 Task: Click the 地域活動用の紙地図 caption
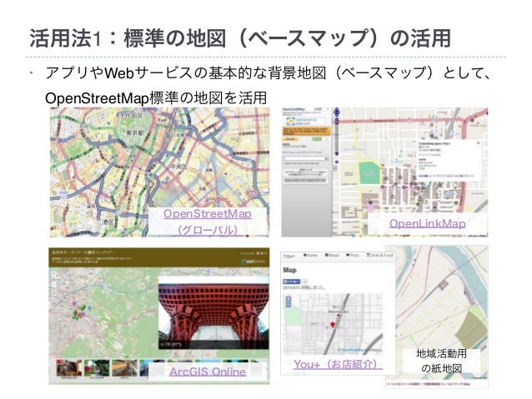(441, 361)
